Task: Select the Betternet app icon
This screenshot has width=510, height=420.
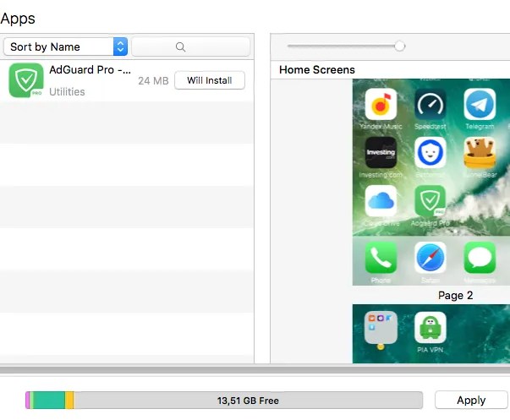Action: click(x=430, y=152)
